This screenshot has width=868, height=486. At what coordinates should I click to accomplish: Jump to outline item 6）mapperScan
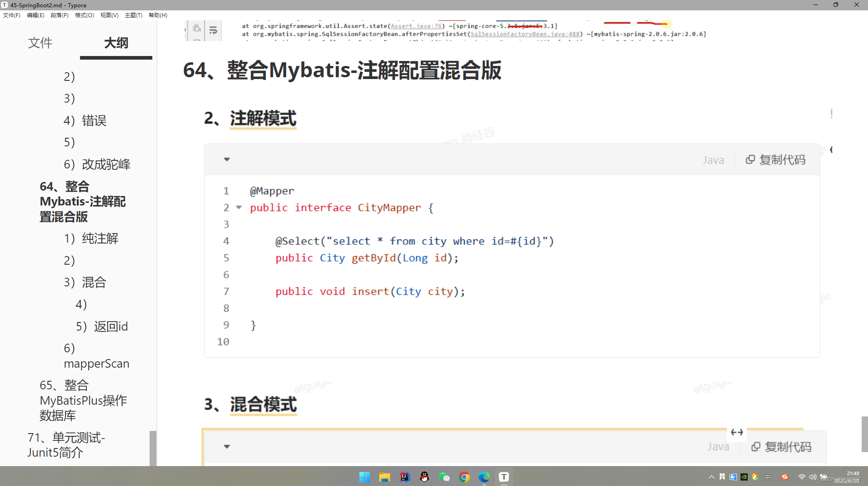coord(96,356)
